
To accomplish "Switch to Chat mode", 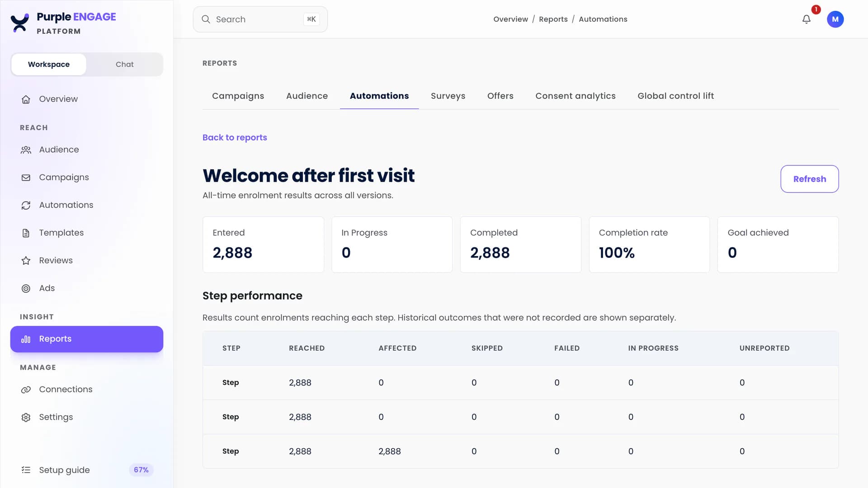I will coord(125,64).
